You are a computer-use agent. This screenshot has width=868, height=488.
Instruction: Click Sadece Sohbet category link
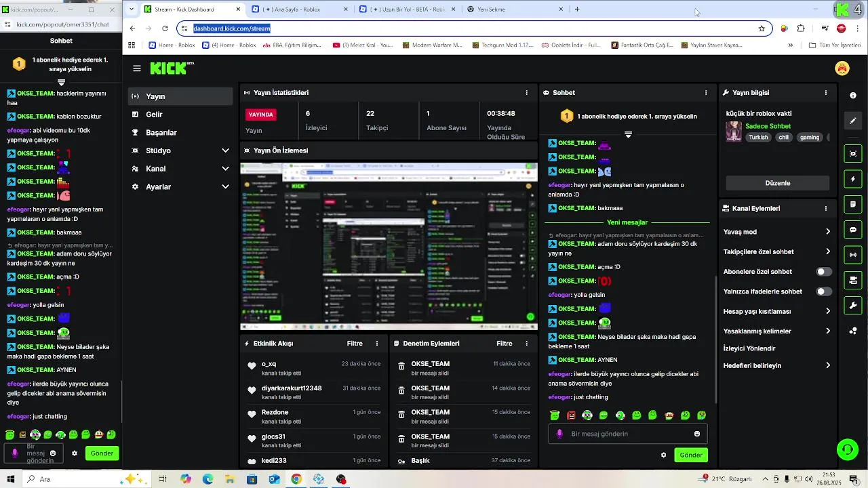pyautogui.click(x=768, y=126)
